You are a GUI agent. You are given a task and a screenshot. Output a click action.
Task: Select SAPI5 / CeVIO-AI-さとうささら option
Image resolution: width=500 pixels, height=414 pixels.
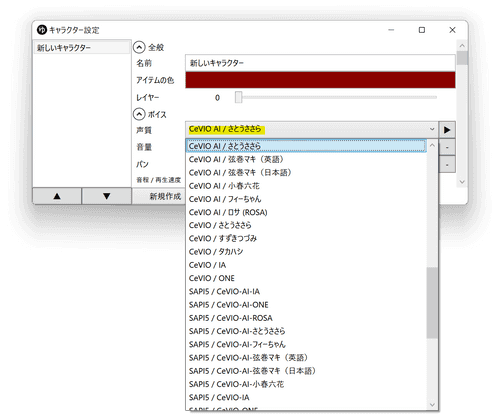[306, 331]
